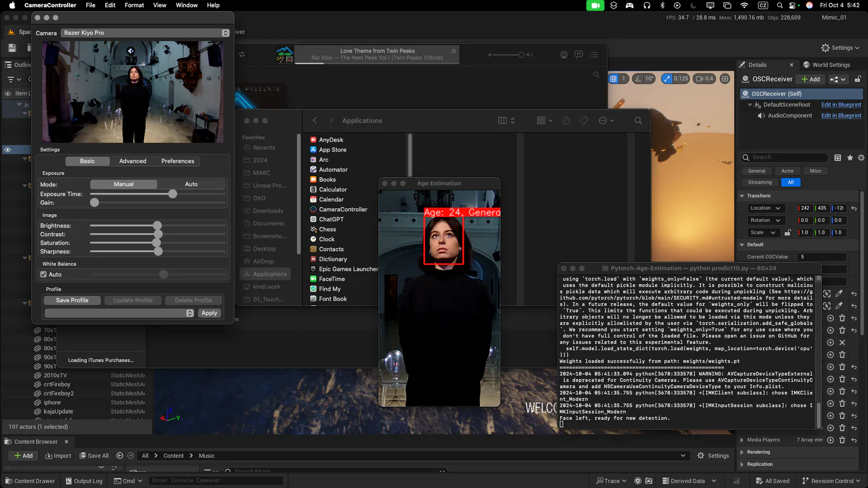Viewport: 868px width, 488px height.
Task: Click Enter Console Command input field
Action: click(x=216, y=481)
